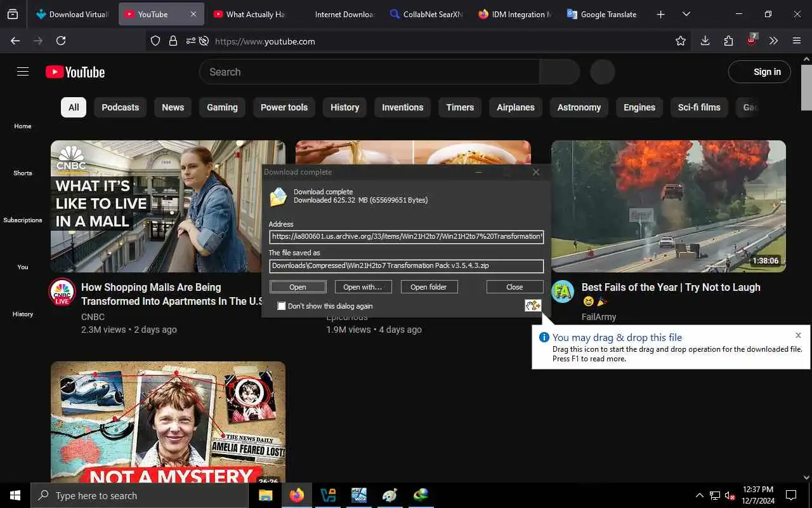Open the Shorts section in the sidebar

point(23,173)
